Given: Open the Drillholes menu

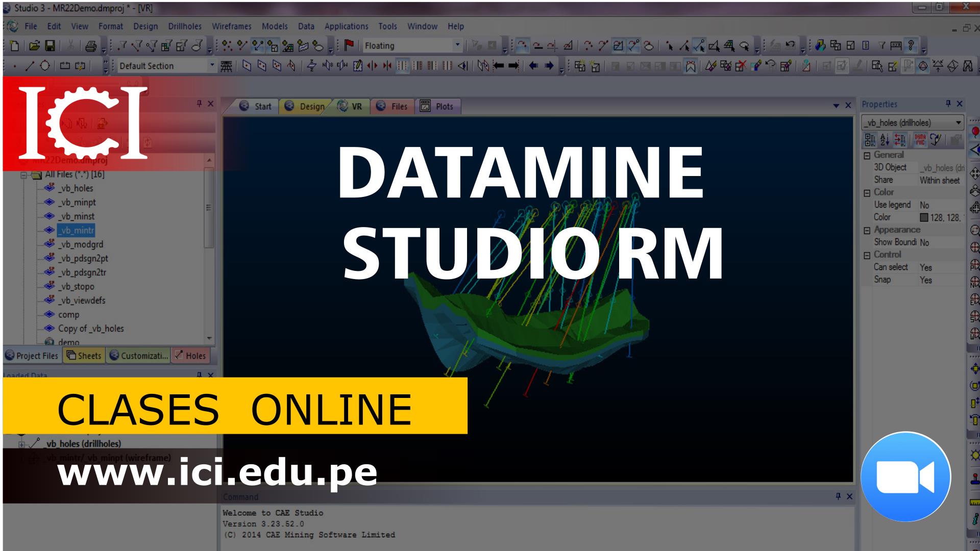Looking at the screenshot, I should click(185, 26).
